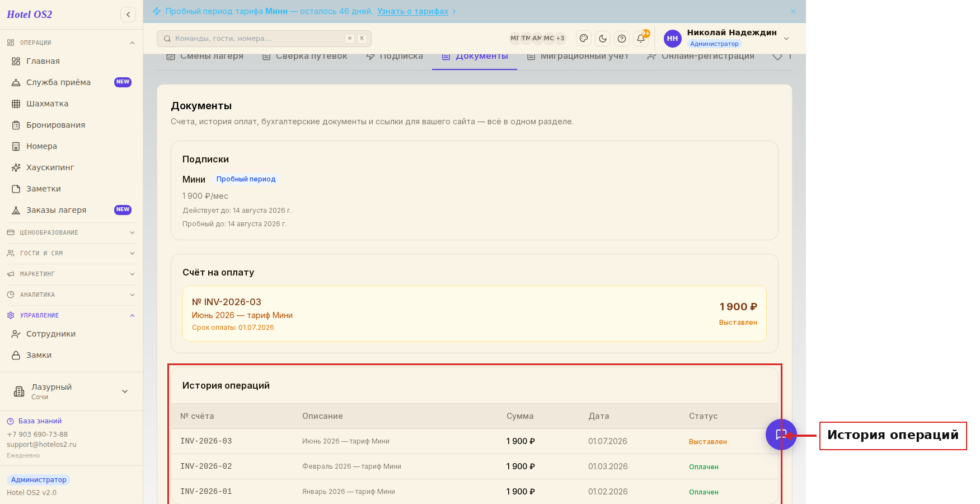Viewport: 980px width, 504px height.
Task: Focus the command search field
Action: [264, 39]
